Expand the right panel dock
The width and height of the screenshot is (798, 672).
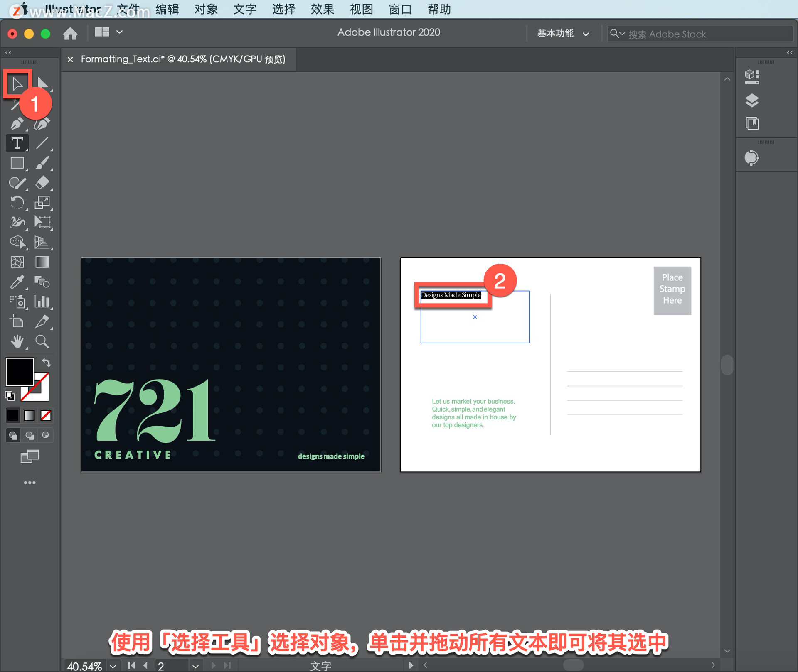click(x=790, y=52)
